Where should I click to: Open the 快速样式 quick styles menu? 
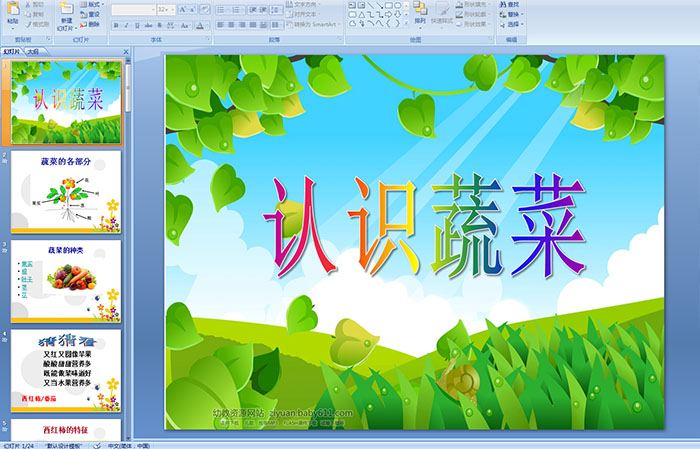pos(442,13)
